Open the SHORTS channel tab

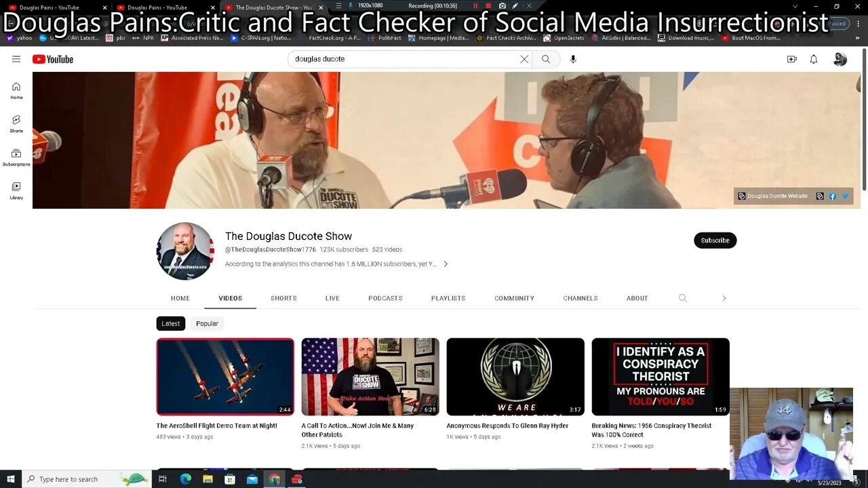(x=283, y=298)
